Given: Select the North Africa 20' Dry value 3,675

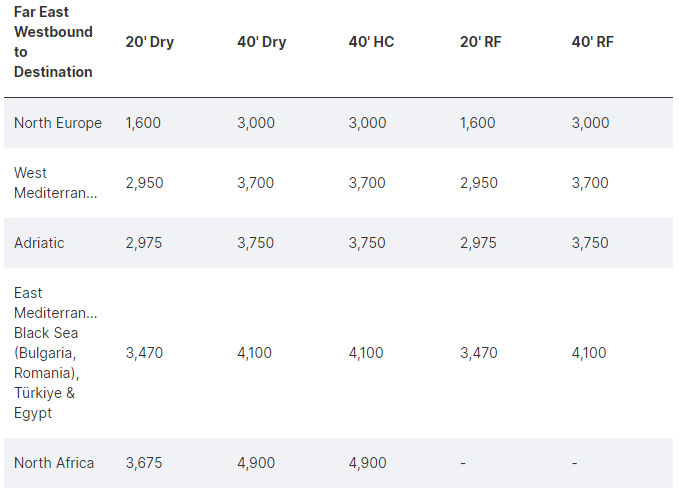Looking at the screenshot, I should [x=144, y=463].
